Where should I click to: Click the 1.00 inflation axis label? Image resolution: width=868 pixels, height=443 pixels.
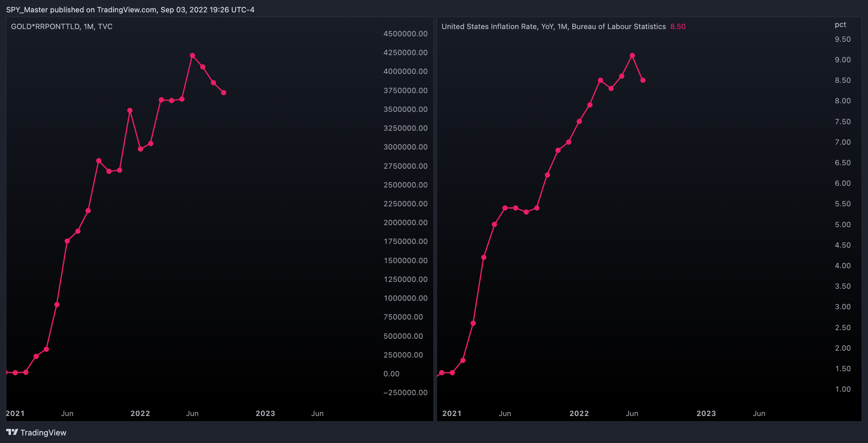click(843, 389)
